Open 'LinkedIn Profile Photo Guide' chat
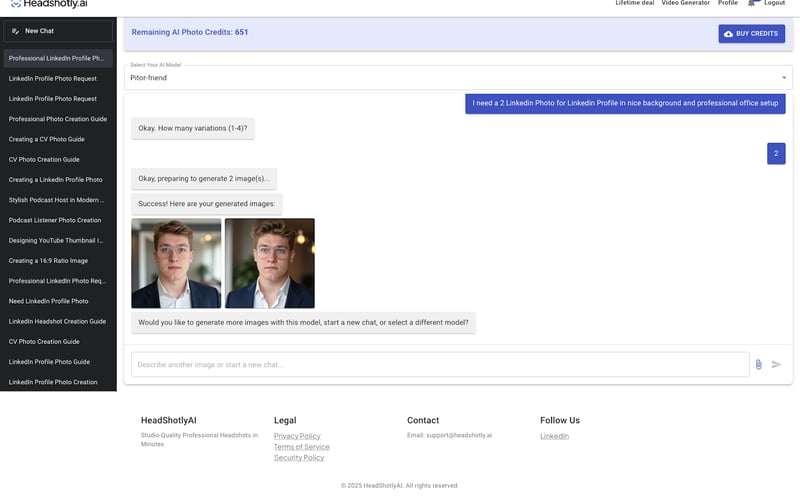Image resolution: width=800 pixels, height=500 pixels. (x=58, y=362)
